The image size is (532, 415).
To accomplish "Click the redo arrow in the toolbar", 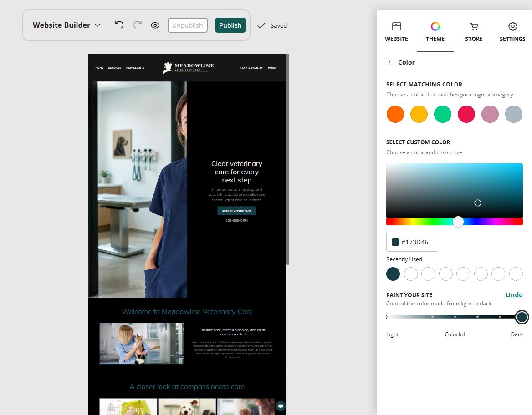I will (138, 25).
